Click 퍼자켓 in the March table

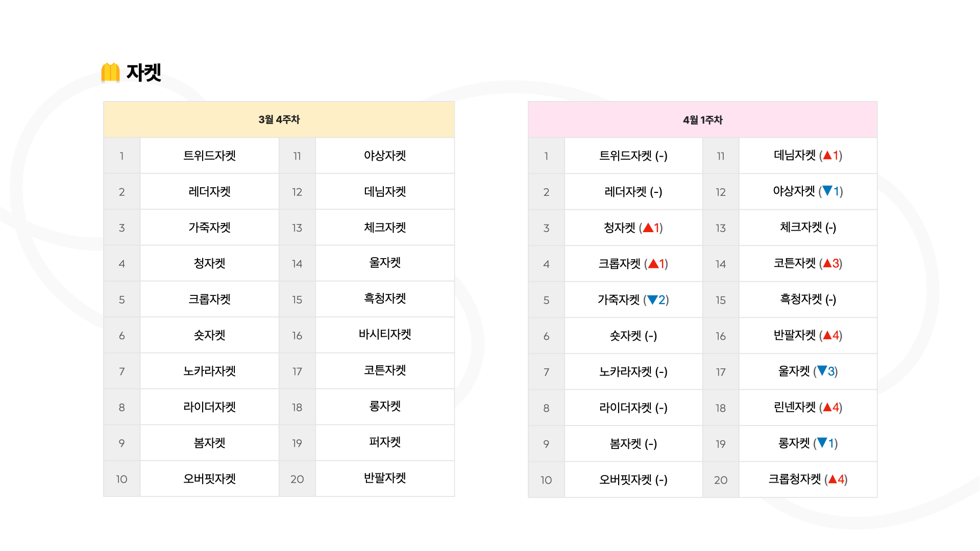(385, 442)
